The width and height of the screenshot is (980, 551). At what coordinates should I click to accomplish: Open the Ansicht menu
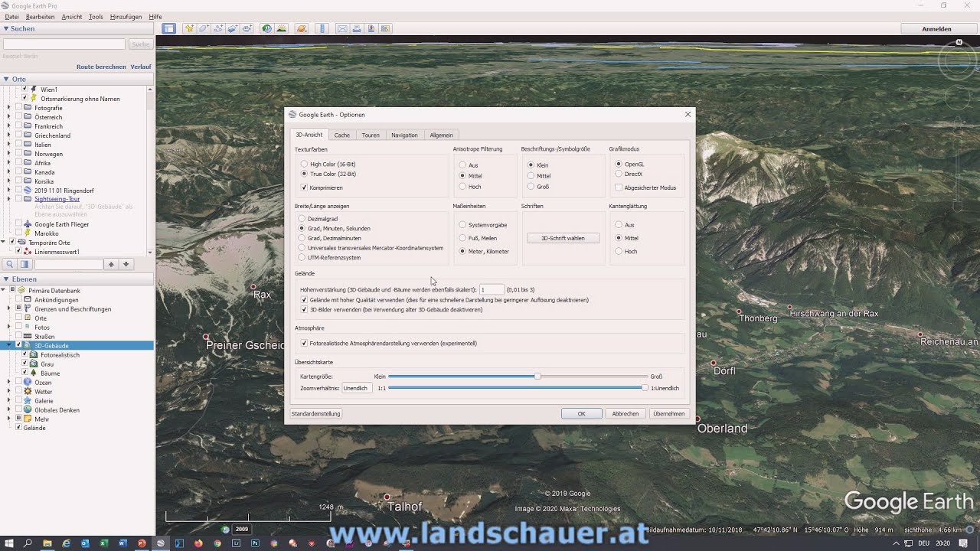tap(72, 17)
